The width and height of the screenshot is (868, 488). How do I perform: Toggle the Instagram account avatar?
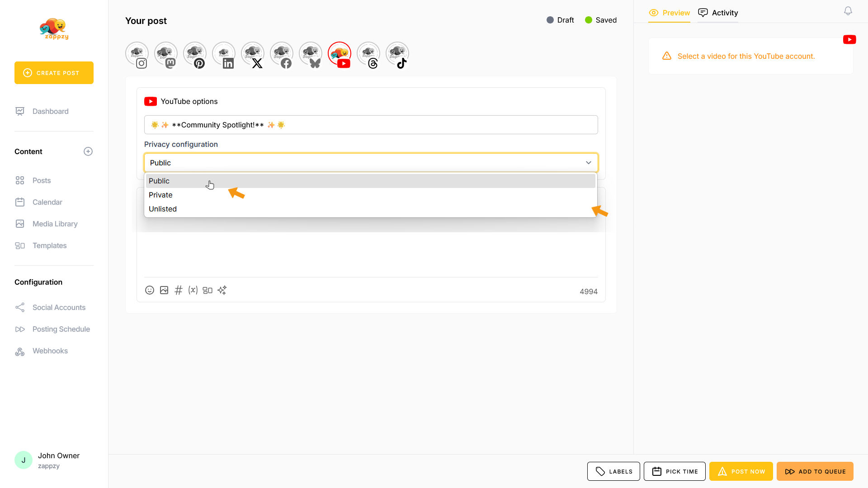[137, 54]
